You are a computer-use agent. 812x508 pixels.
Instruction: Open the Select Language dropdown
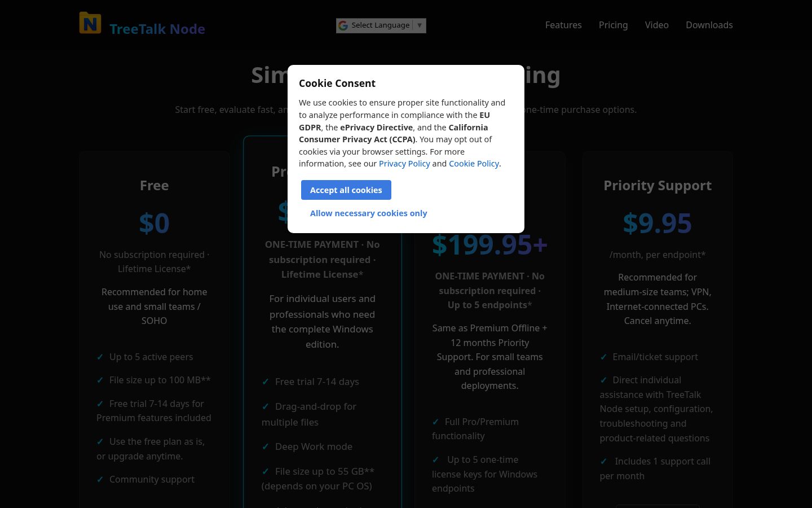pos(381,25)
